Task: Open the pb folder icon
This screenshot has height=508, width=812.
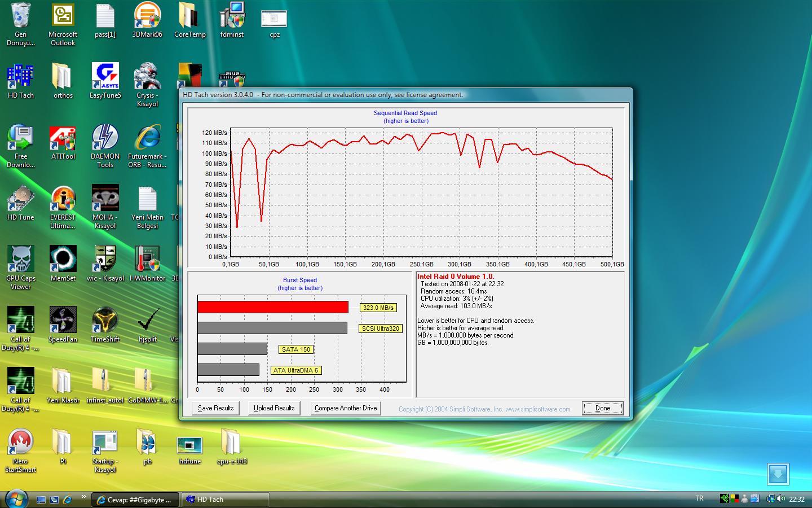Action: click(147, 447)
